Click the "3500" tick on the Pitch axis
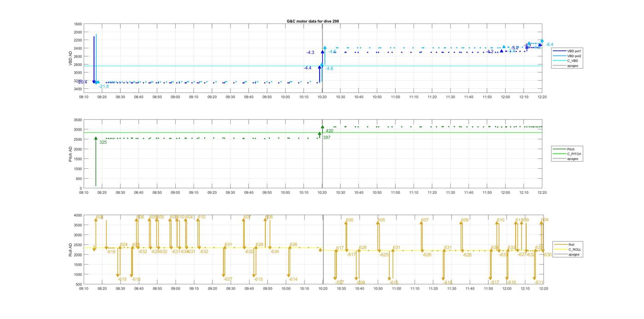Image resolution: width=644 pixels, height=319 pixels. (78, 120)
